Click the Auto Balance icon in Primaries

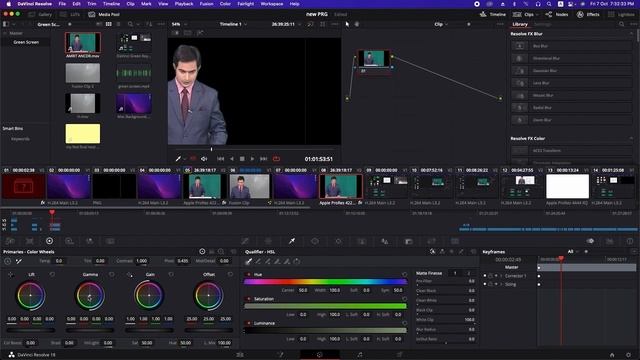[x=8, y=261]
